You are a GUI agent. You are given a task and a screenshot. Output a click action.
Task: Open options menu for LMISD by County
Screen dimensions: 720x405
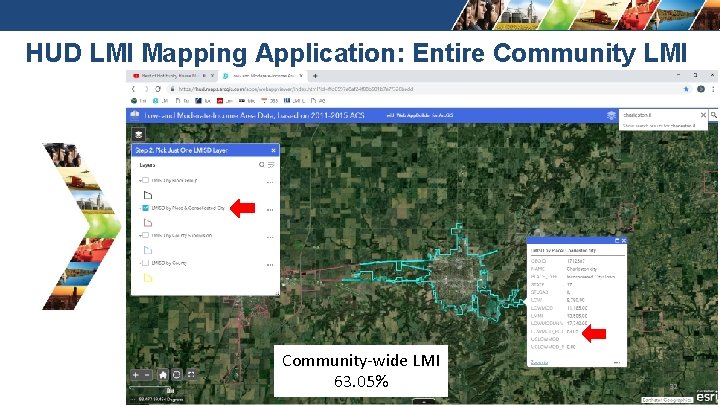270,265
